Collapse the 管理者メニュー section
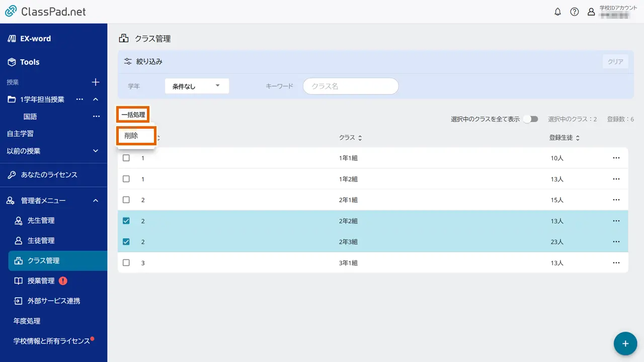This screenshot has width=644, height=362. (96, 201)
